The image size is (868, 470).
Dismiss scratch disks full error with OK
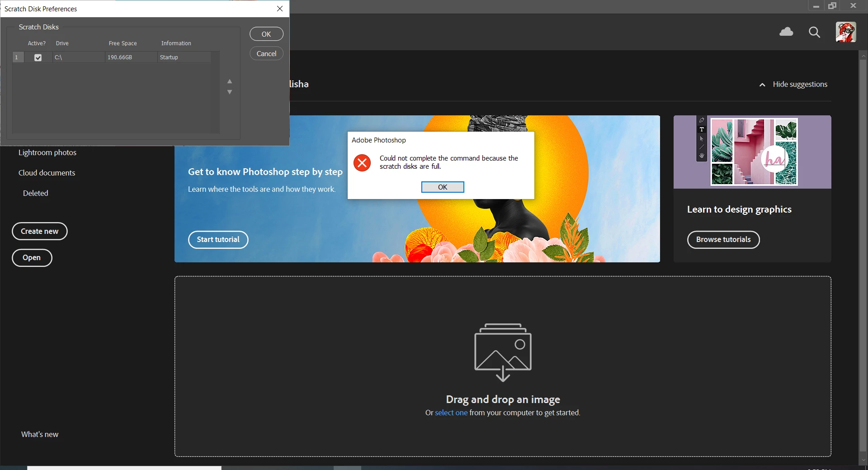(x=443, y=187)
